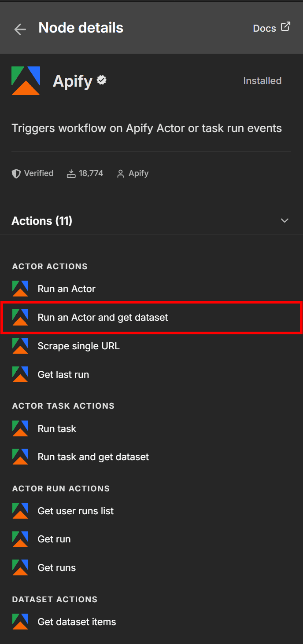Click the icon beside Get run
Viewport: 303px width, 644px height.
[20, 539]
